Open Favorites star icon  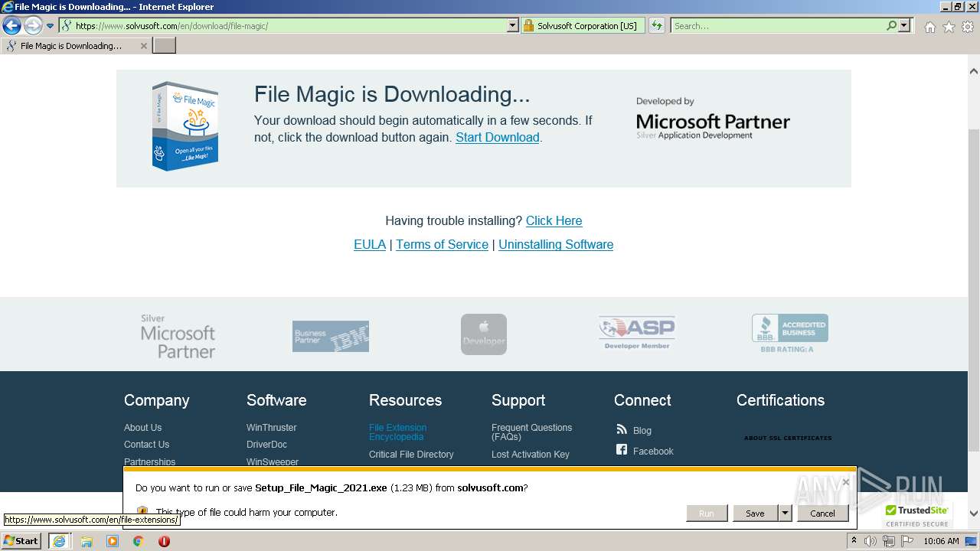(949, 27)
